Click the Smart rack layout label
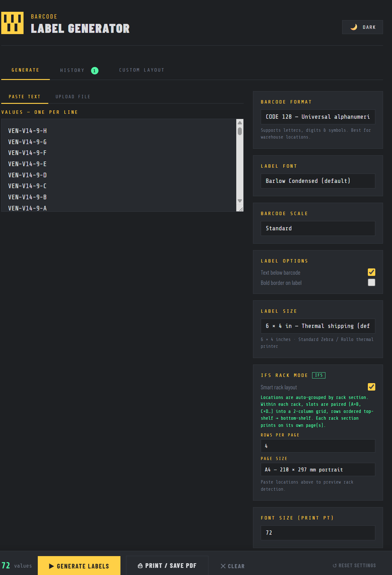This screenshot has height=575, width=392. click(279, 387)
